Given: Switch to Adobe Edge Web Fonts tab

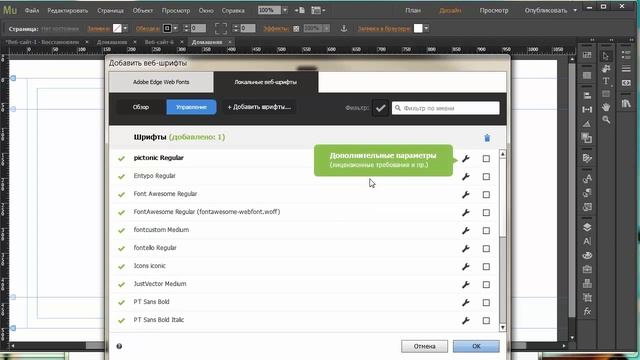Looking at the screenshot, I should click(161, 82).
